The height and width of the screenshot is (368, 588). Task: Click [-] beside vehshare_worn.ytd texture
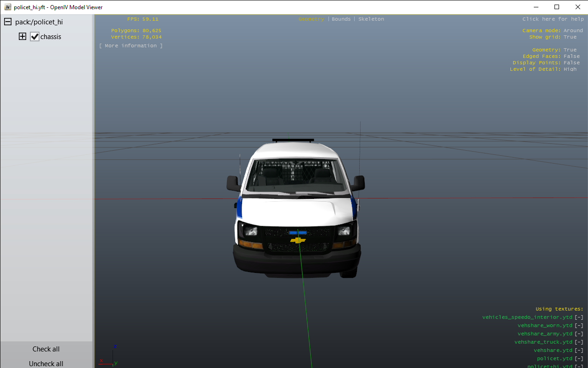coord(579,326)
